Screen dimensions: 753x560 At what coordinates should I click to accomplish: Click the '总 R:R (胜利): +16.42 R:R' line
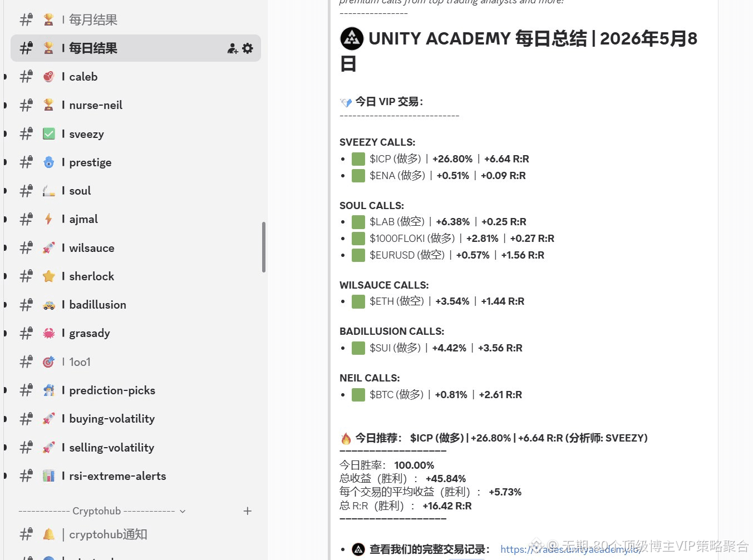406,506
